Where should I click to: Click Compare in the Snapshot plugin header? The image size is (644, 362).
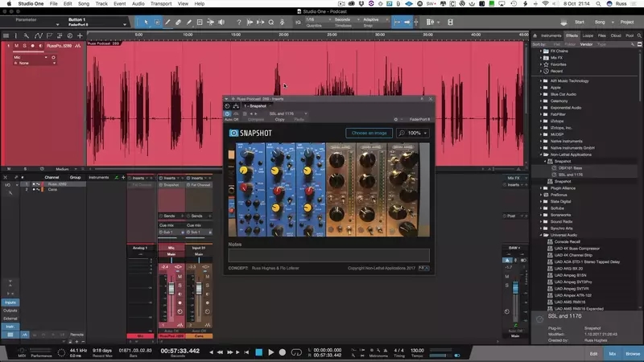coord(255,119)
